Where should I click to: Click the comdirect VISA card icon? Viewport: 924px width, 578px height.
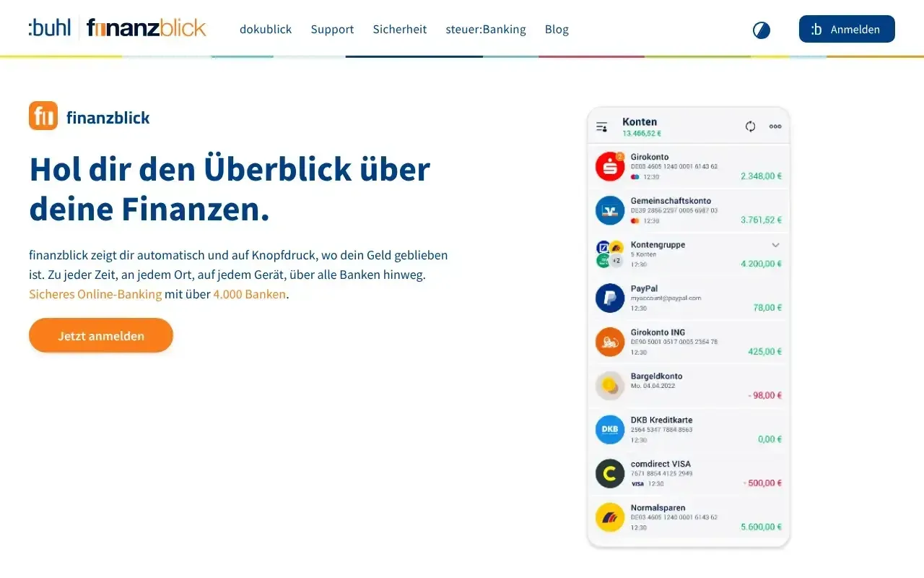609,473
